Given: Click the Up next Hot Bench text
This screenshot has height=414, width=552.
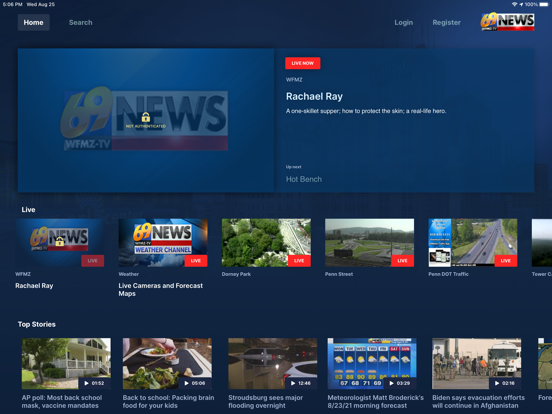Looking at the screenshot, I should (x=303, y=179).
